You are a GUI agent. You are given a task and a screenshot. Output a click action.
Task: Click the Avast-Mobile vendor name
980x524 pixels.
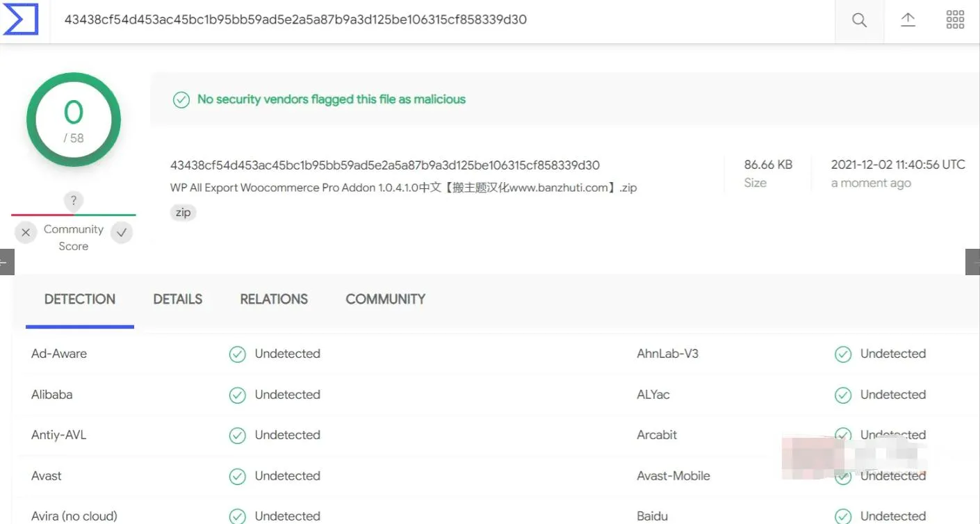click(x=673, y=476)
